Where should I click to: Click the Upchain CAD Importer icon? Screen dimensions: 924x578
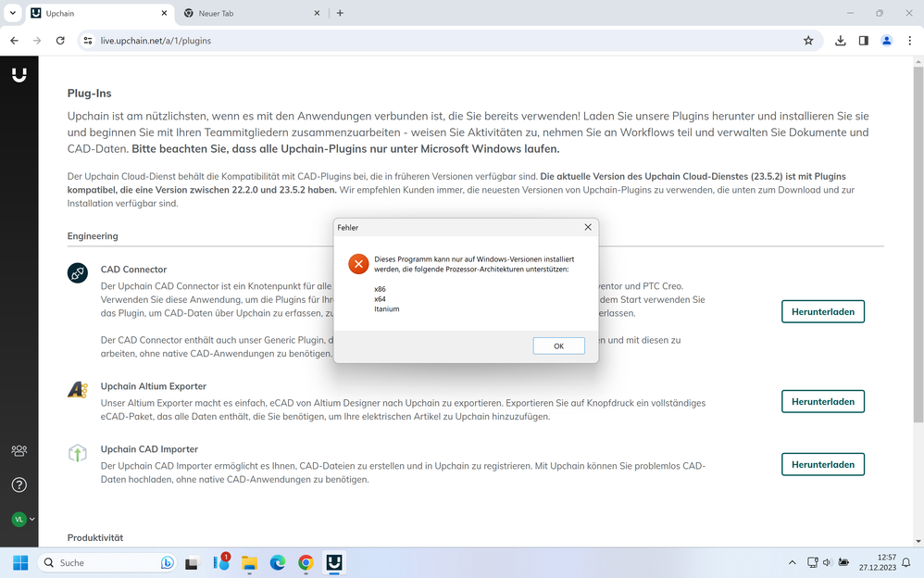click(x=77, y=453)
